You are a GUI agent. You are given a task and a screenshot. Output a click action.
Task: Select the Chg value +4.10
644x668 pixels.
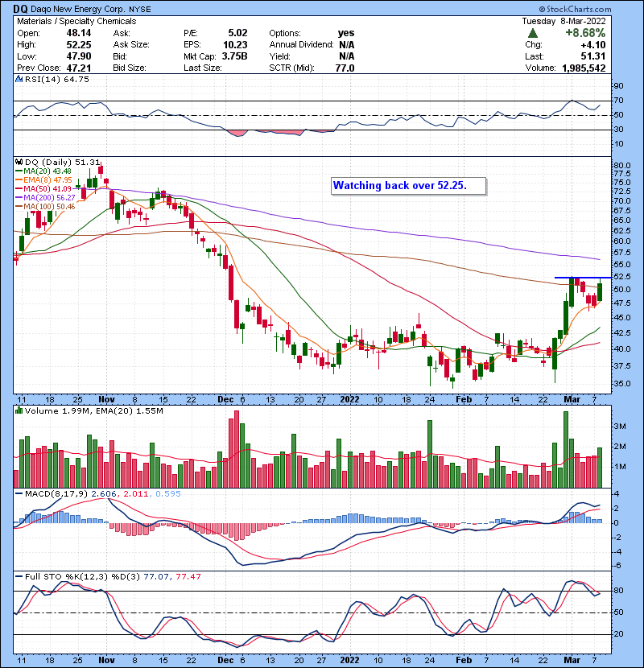[x=592, y=45]
